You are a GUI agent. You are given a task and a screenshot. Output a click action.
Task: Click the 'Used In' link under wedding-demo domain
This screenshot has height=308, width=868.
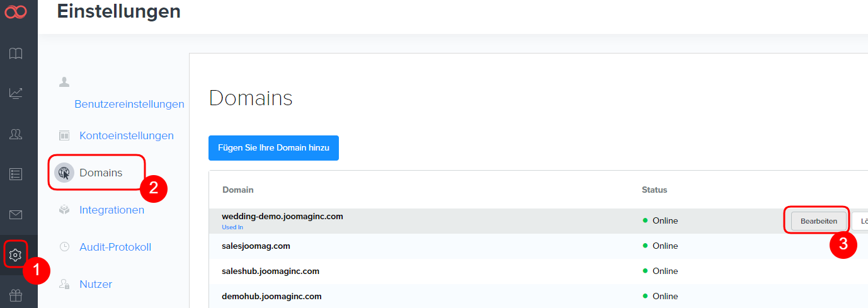(x=232, y=227)
